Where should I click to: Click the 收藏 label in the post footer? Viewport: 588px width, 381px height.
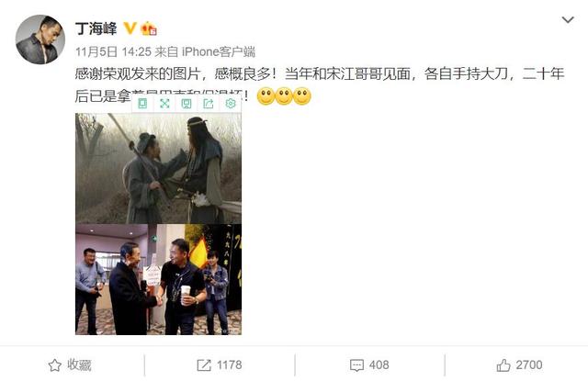point(80,364)
